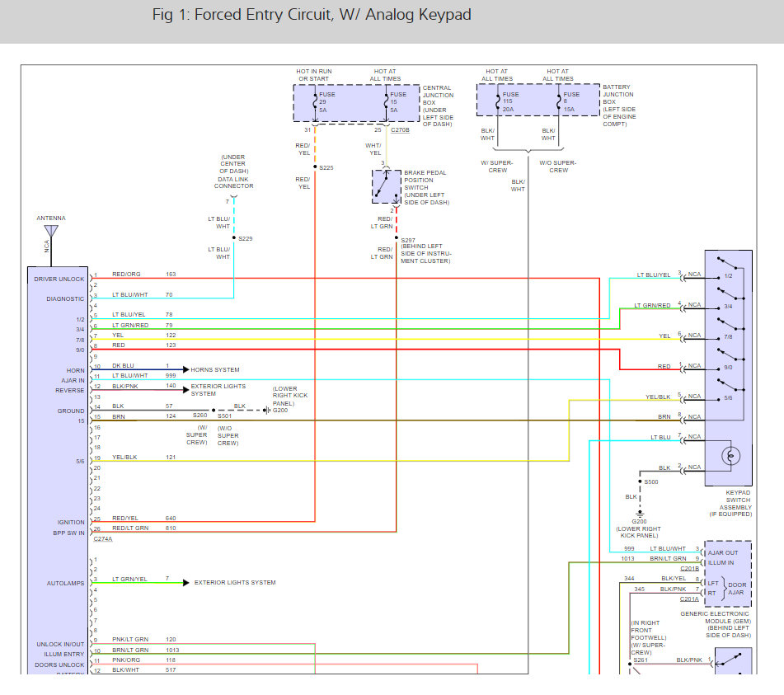
Task: Click the GENERIC ELECTRONIC MODULE (GEM) label
Action: pos(715,624)
